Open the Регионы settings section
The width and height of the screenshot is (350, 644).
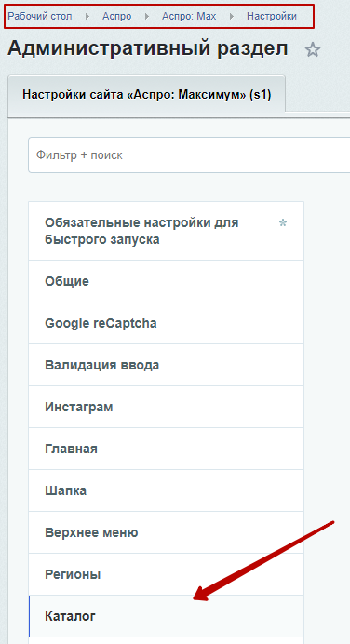pos(166,574)
